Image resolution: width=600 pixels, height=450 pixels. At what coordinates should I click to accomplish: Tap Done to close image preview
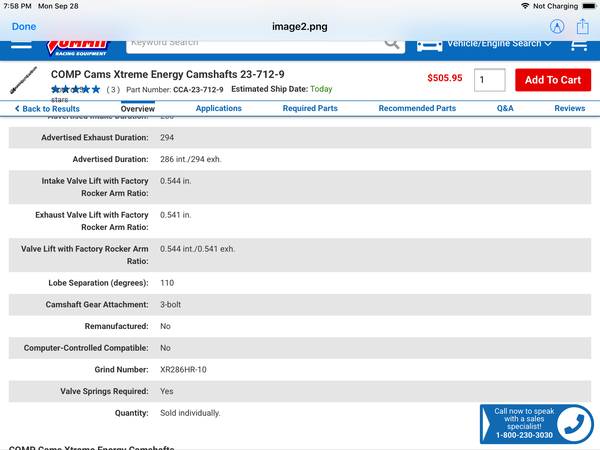point(24,26)
